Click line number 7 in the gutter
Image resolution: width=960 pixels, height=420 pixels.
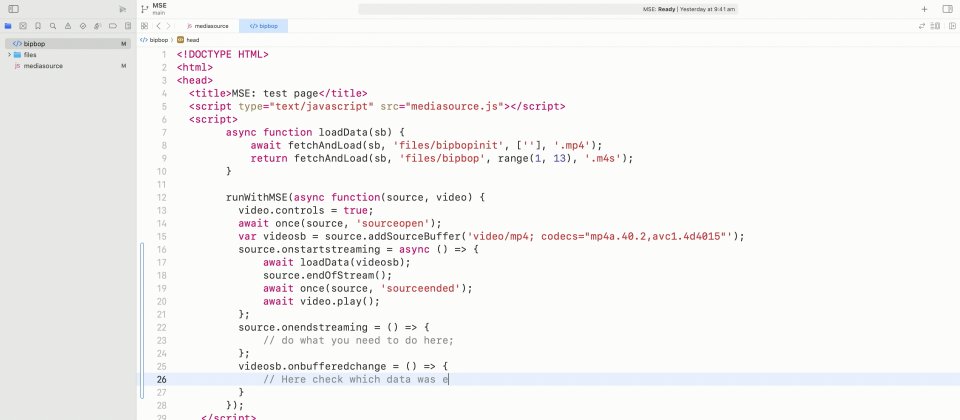coord(164,132)
